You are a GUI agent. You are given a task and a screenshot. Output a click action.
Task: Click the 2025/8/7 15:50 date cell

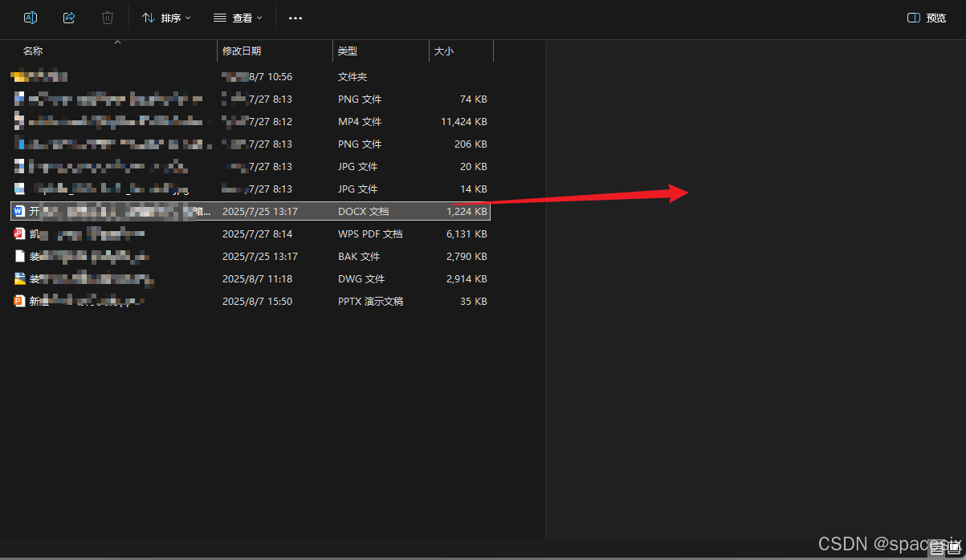tap(257, 302)
